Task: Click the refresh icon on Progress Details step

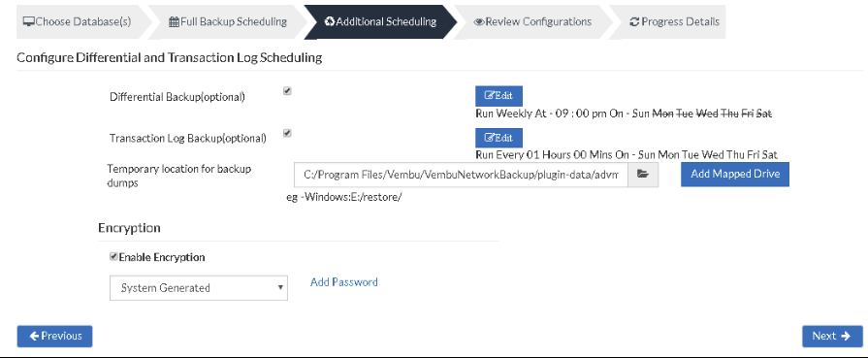Action: 634,22
